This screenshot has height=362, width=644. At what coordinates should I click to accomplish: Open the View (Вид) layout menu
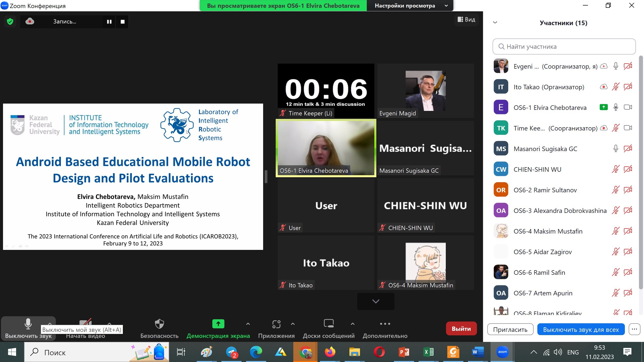pos(466,20)
